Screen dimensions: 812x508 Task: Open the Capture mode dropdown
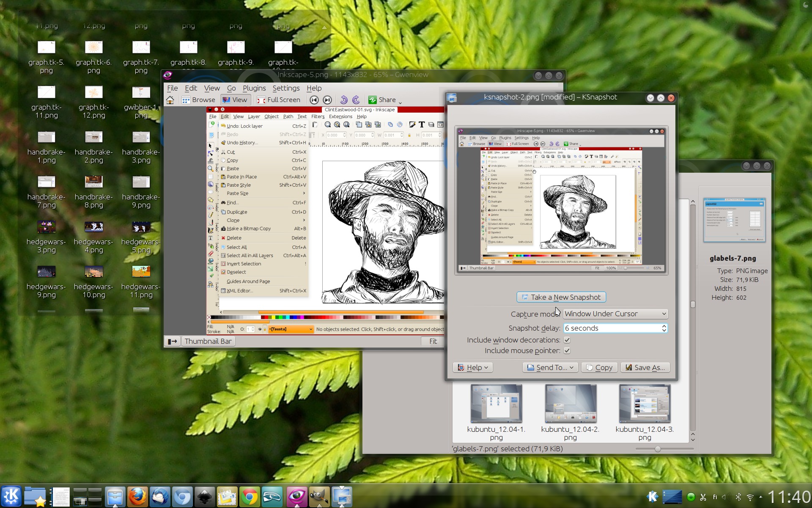[x=615, y=314]
